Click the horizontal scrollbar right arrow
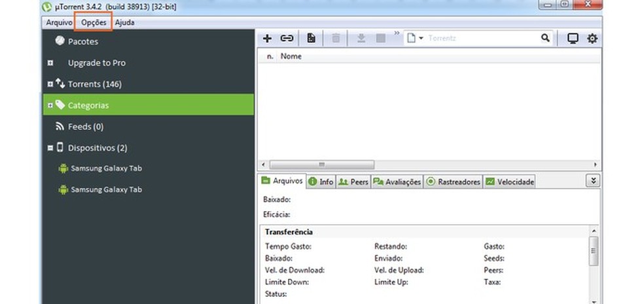Image resolution: width=644 pixels, height=304 pixels. pos(596,164)
